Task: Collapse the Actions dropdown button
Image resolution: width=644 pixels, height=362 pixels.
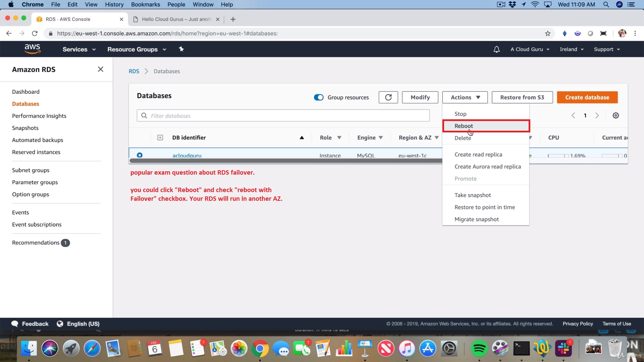Action: point(465,98)
